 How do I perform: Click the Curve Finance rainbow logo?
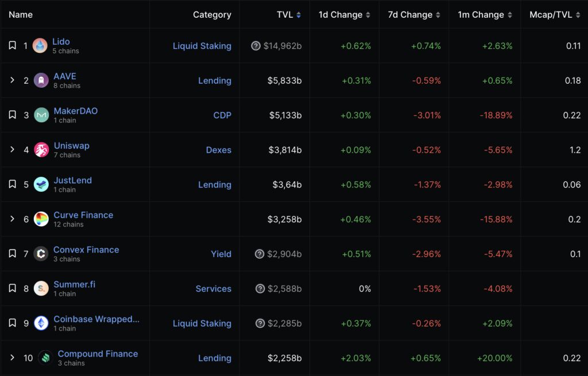[41, 219]
